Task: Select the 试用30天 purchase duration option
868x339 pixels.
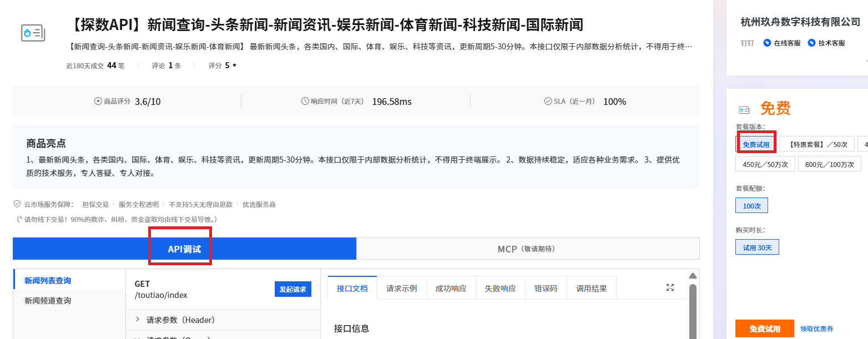Action: tap(757, 248)
